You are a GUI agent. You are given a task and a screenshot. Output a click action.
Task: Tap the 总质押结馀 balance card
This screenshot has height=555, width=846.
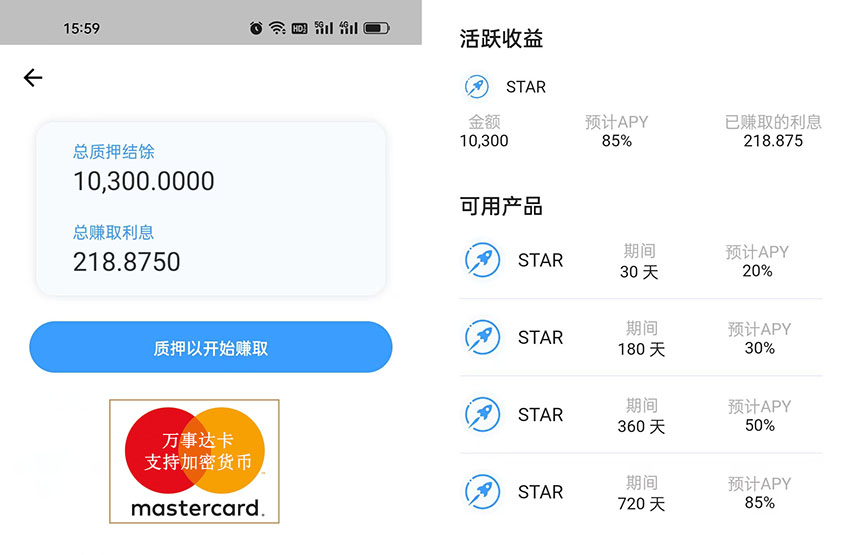[x=211, y=209]
